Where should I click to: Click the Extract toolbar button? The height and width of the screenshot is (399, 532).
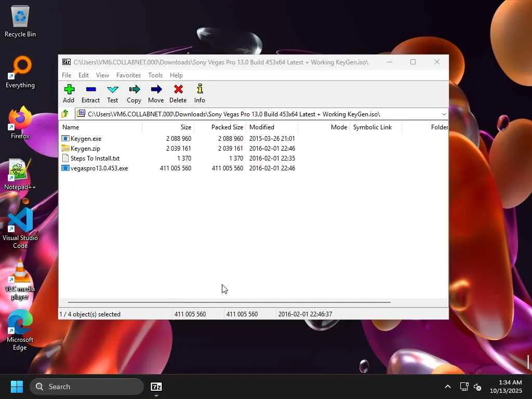pos(90,94)
